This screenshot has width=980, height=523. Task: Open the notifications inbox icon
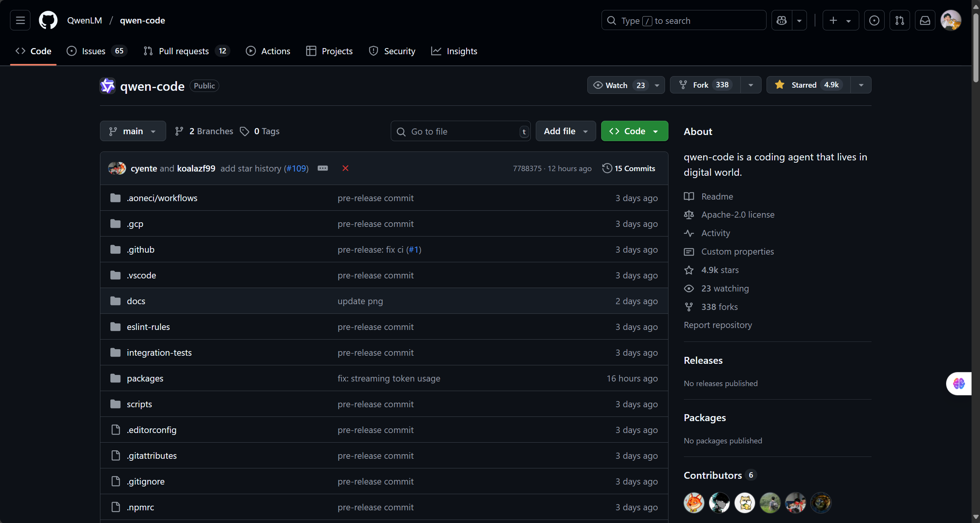pos(925,20)
